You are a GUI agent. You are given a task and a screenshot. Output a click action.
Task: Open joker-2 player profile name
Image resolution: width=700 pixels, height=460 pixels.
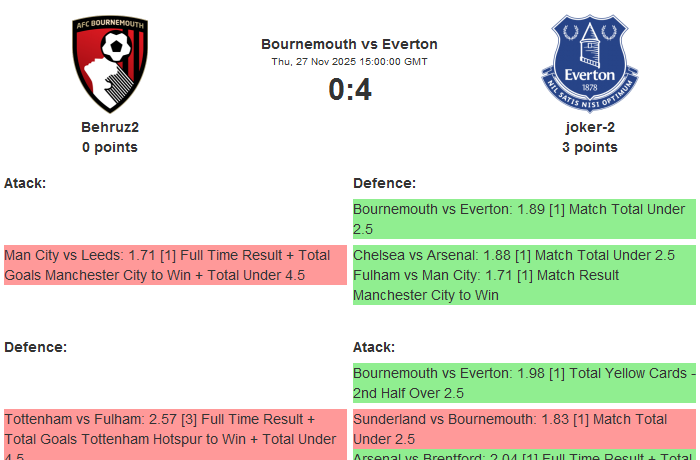tap(589, 127)
